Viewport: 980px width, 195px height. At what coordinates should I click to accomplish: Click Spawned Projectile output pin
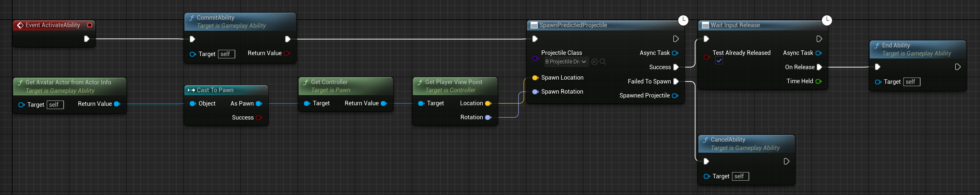(x=675, y=96)
